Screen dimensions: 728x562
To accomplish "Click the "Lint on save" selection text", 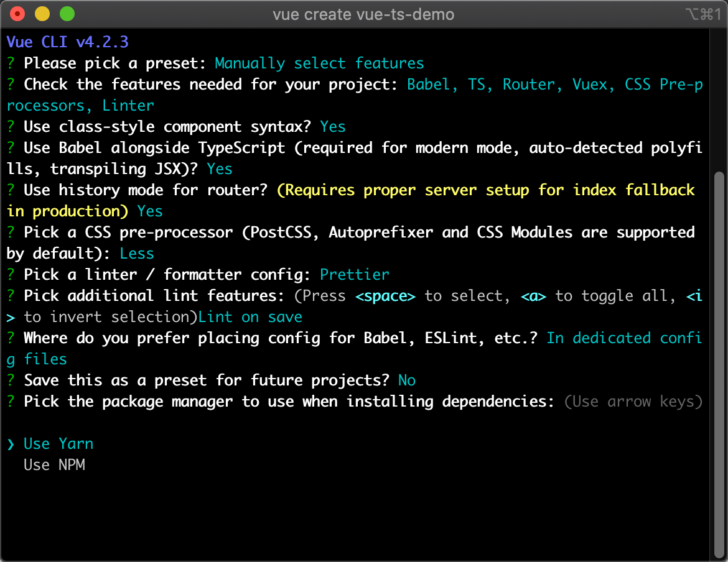I will (250, 317).
